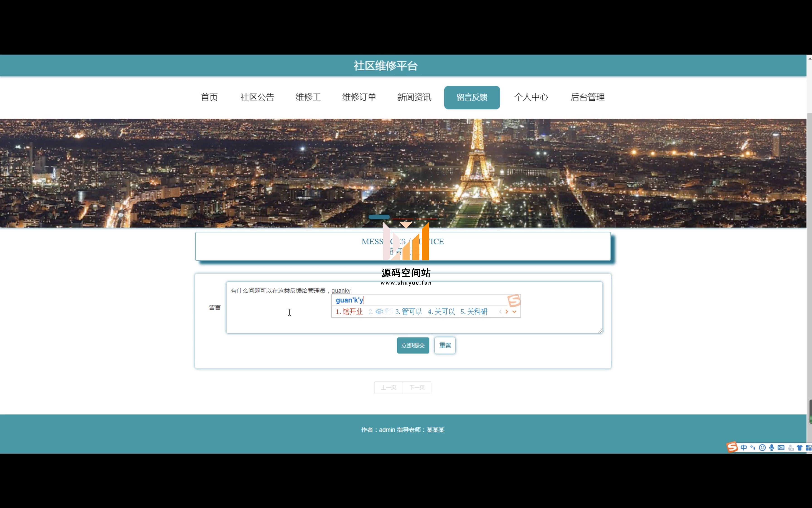Open the 维修订单 nav item
This screenshot has width=812, height=508.
(359, 98)
